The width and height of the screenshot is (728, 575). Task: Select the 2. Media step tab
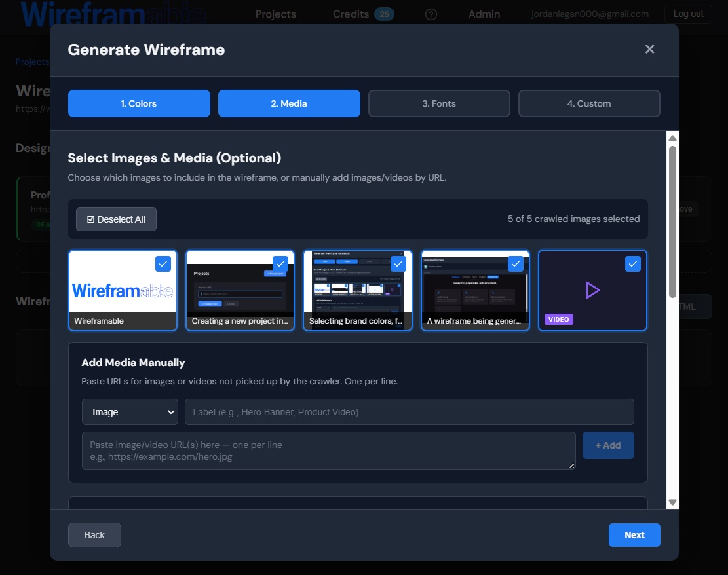point(289,103)
